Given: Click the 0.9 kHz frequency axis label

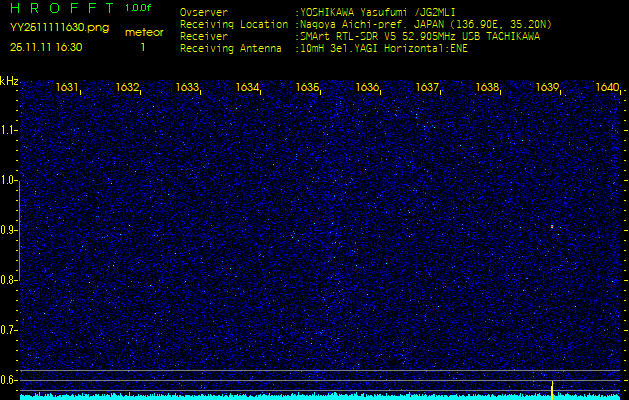Looking at the screenshot, I should [x=9, y=230].
